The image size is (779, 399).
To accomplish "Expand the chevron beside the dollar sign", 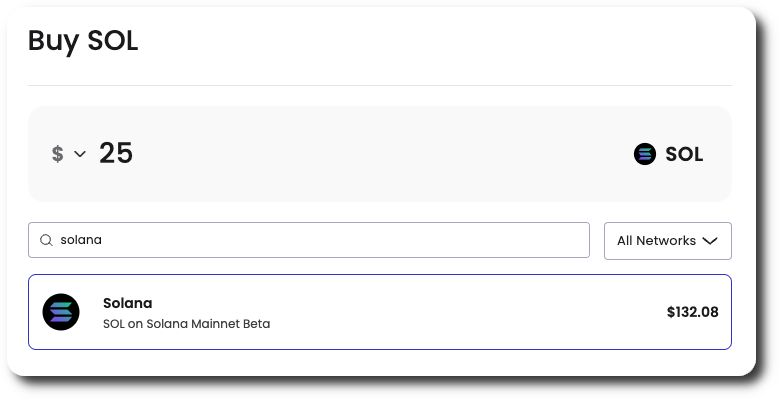I will click(80, 154).
